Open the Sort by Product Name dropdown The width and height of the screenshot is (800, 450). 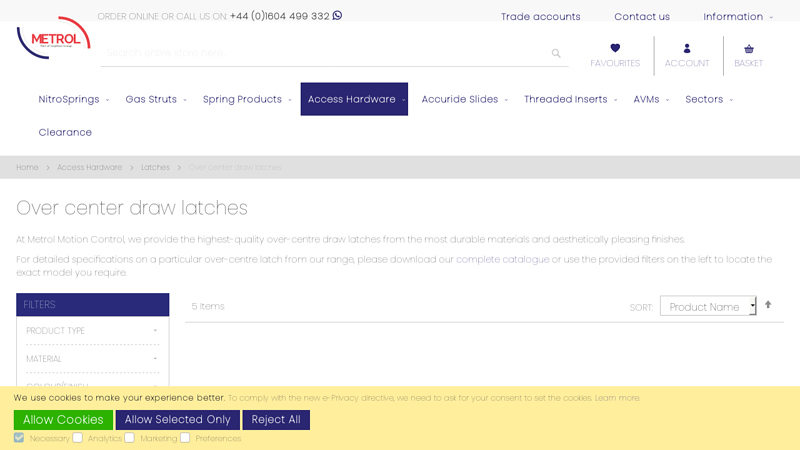tap(708, 306)
